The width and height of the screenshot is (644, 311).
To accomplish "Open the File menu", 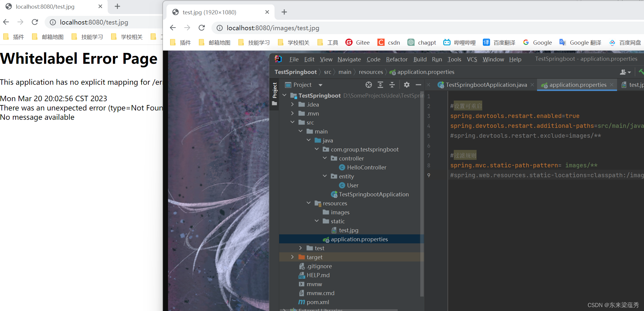I will pyautogui.click(x=294, y=59).
